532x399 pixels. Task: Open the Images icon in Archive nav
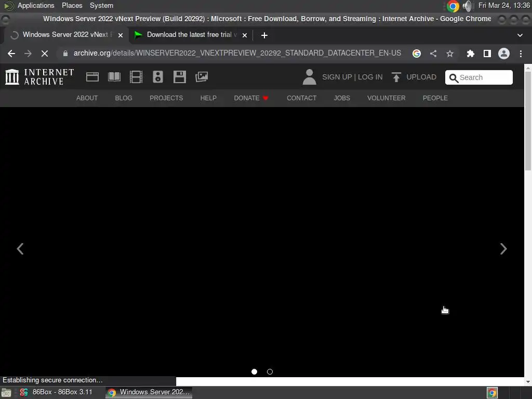click(x=202, y=77)
